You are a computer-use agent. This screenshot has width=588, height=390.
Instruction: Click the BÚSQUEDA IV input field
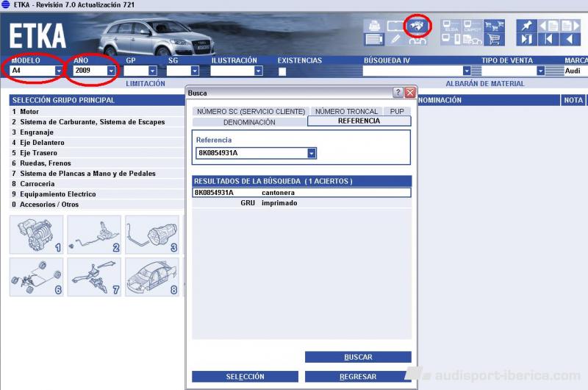click(412, 71)
